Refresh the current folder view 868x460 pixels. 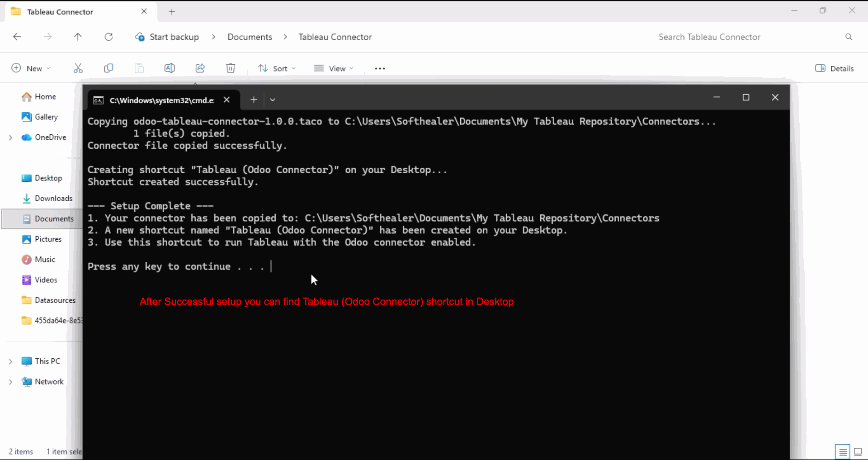108,37
